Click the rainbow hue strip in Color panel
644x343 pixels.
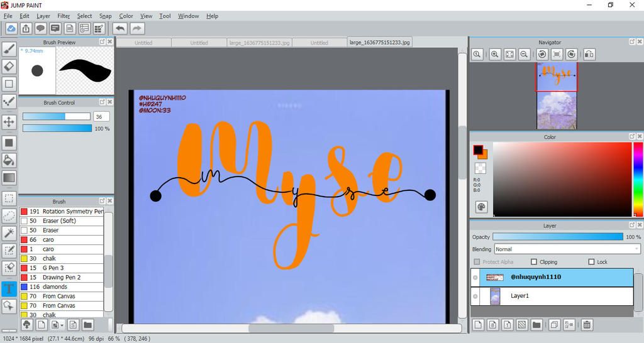pyautogui.click(x=638, y=179)
